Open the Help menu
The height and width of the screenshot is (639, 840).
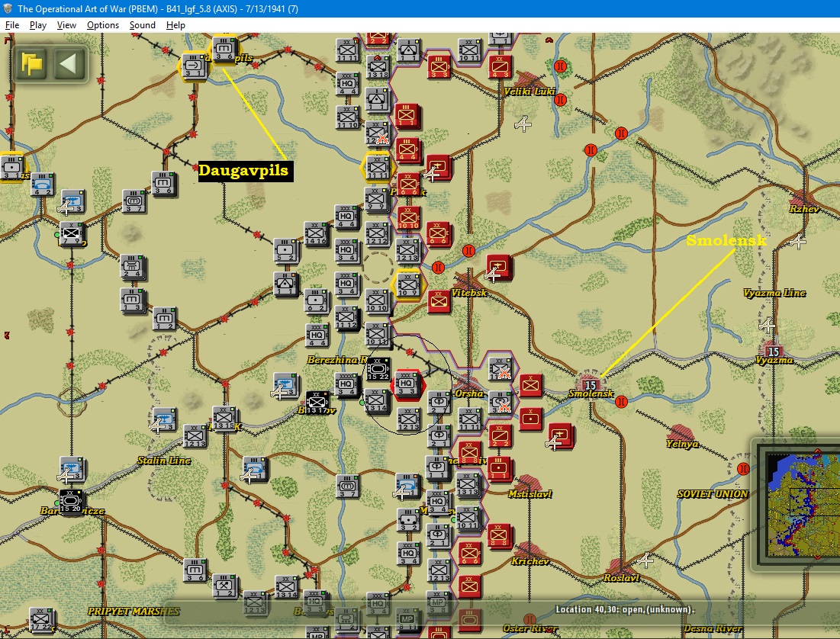point(175,25)
